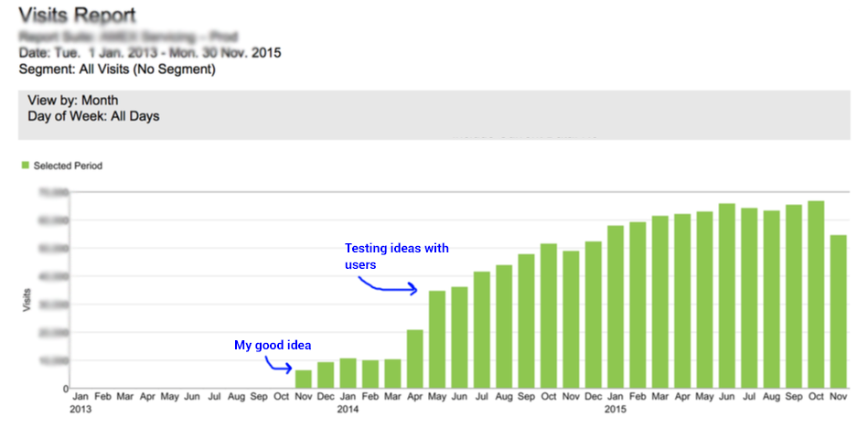Select the January 2014 bar

coord(348,373)
